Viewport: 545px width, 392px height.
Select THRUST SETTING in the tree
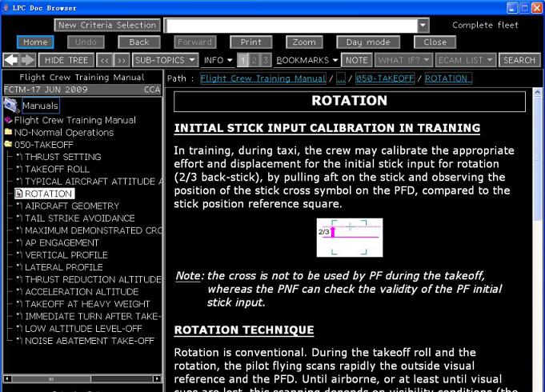(63, 157)
